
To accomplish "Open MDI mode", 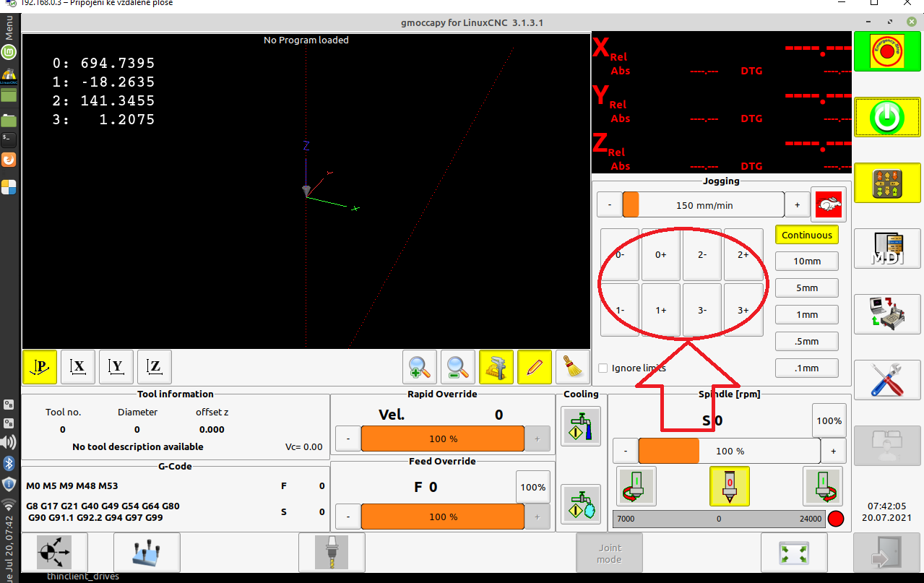I will tap(887, 249).
